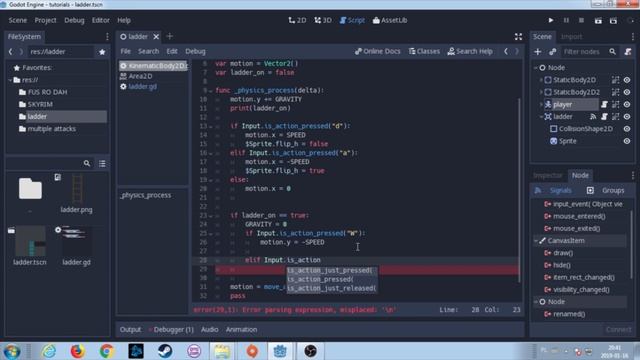Click the FileSystem file search icon
Screen dimensions: 640x360
point(87,163)
